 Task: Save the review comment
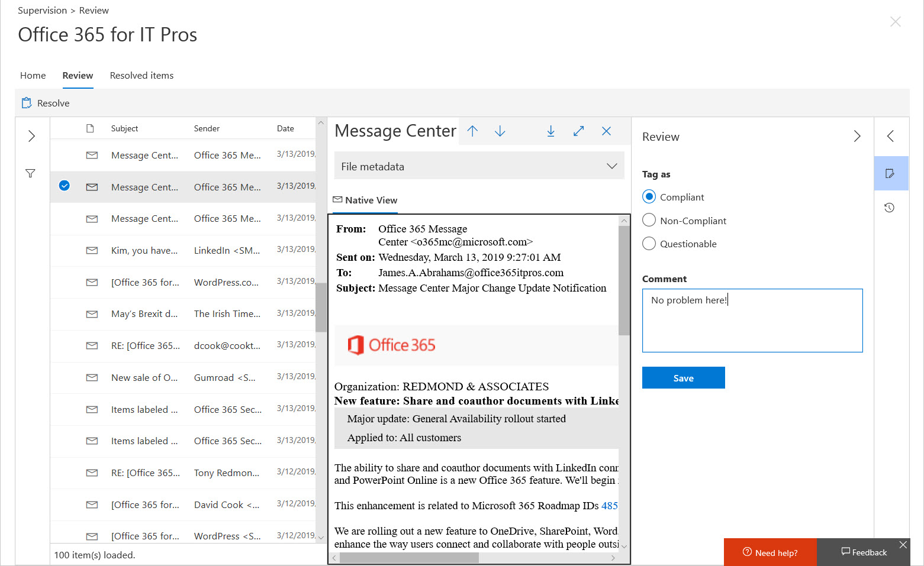tap(684, 378)
